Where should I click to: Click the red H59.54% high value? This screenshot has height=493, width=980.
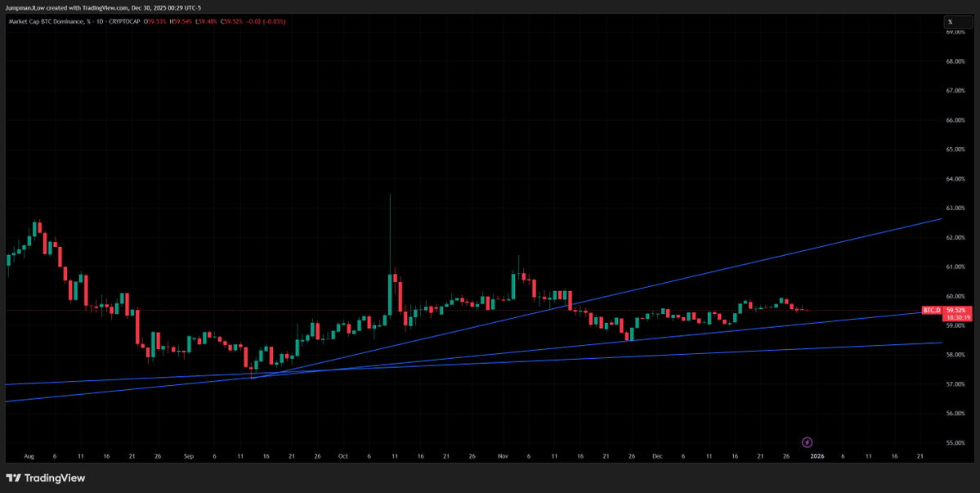pyautogui.click(x=181, y=21)
